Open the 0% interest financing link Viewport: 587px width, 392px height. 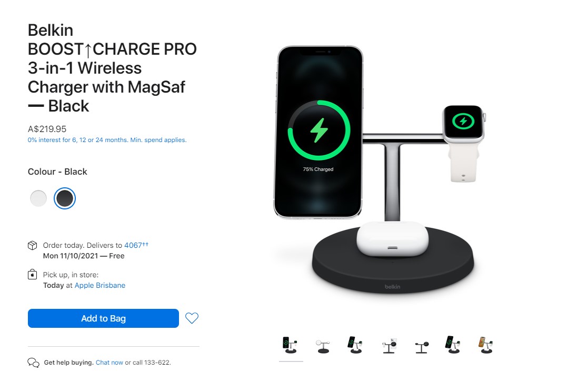tap(107, 140)
